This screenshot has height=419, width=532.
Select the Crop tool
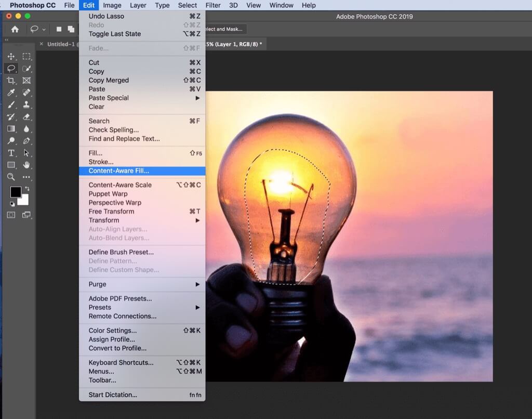pyautogui.click(x=10, y=82)
